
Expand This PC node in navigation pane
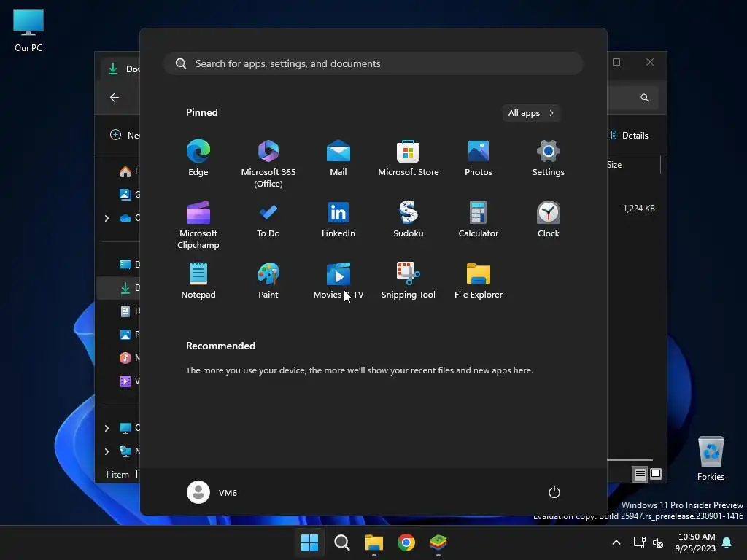pyautogui.click(x=107, y=428)
